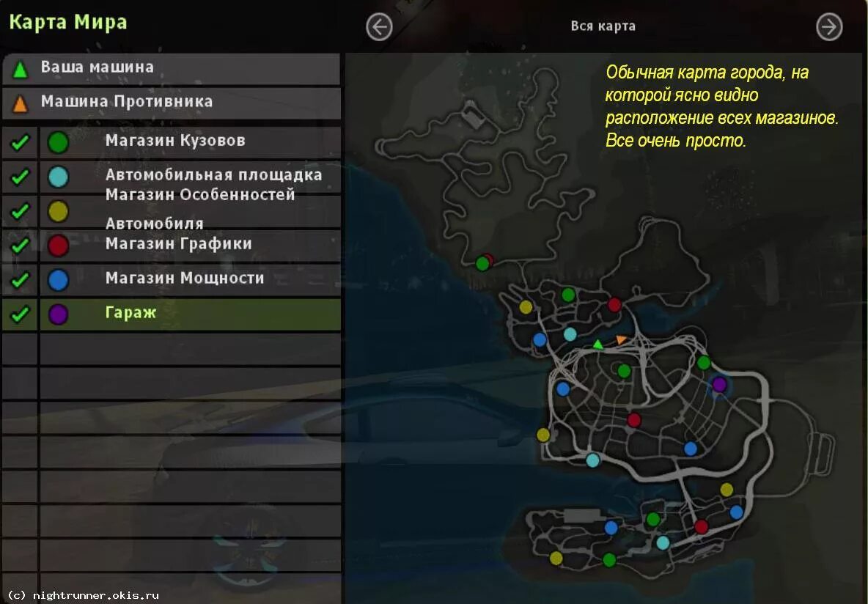Screen dimensions: 868x604
Task: Toggle the Магазин Кузовов checkmark
Action: coord(20,142)
